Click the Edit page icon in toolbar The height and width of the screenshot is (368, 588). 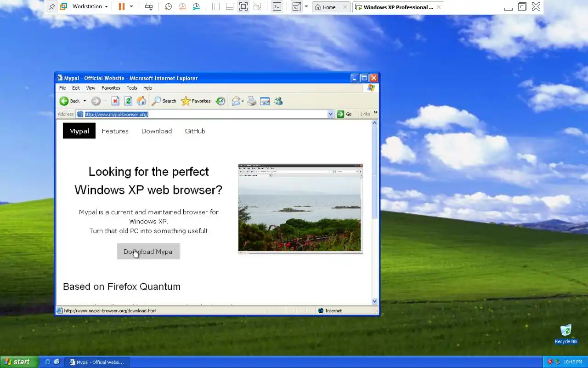265,101
